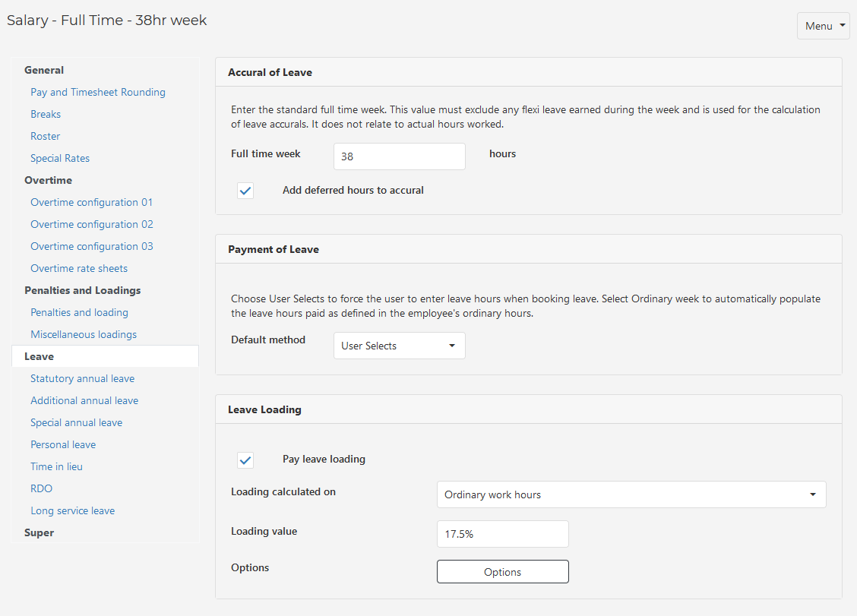This screenshot has height=616, width=857.
Task: View Overtime rate sheets
Action: click(79, 268)
